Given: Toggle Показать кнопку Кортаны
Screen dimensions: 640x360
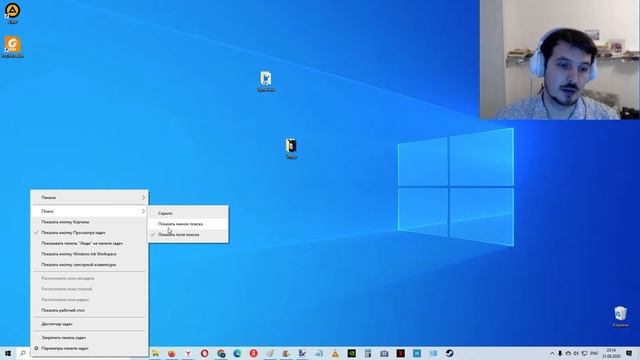Looking at the screenshot, I should click(x=89, y=222).
